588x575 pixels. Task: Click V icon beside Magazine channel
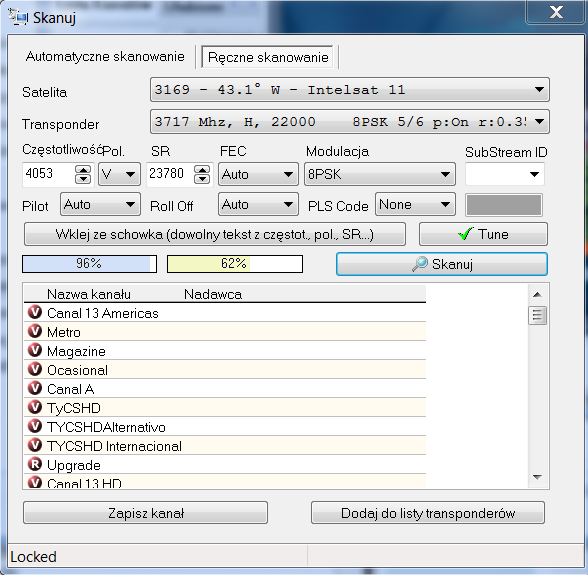[35, 350]
